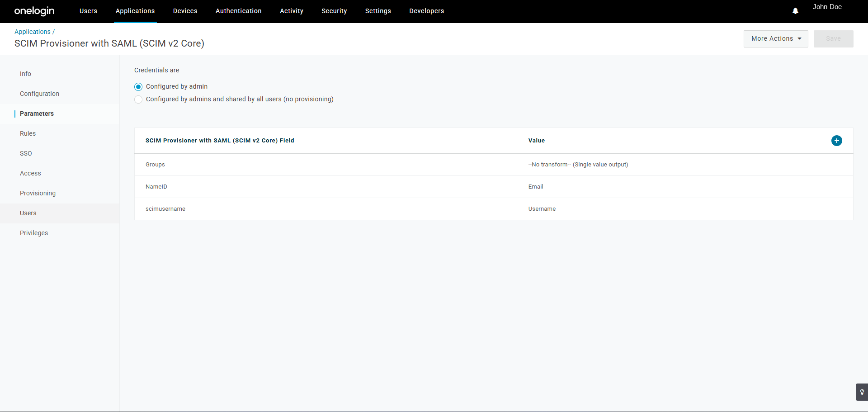Switch to the Rules sidebar tab
The image size is (868, 412).
[x=60, y=133]
